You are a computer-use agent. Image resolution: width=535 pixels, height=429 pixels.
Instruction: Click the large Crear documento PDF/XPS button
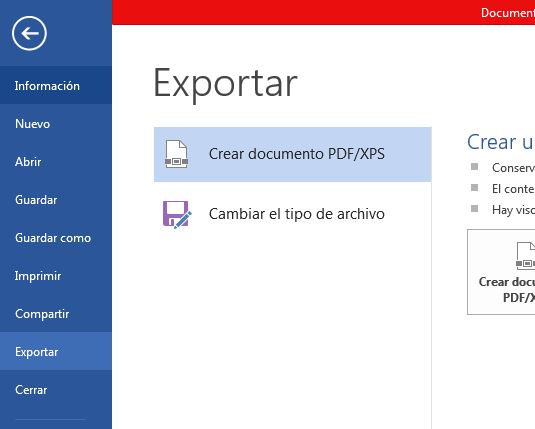pos(501,272)
